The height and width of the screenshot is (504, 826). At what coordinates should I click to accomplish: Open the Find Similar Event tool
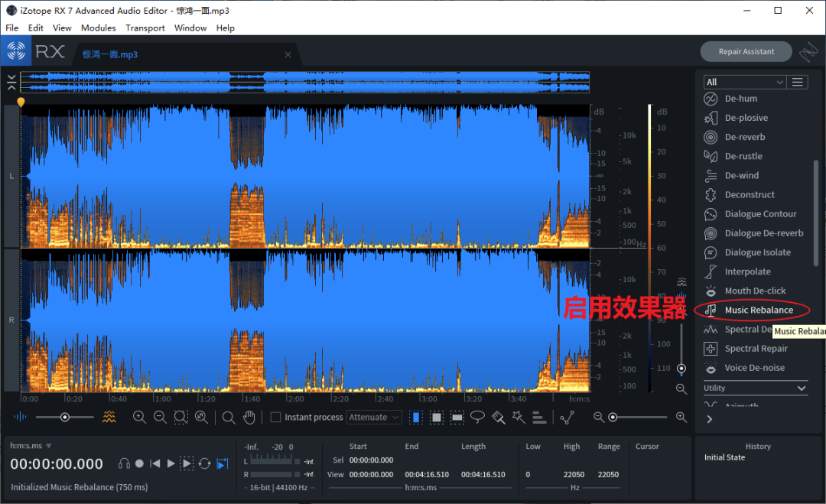[x=567, y=418]
